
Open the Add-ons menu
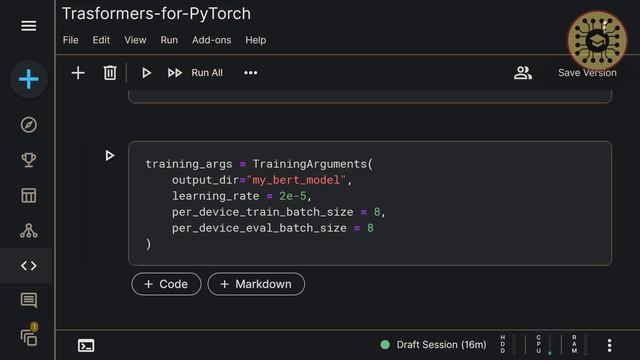pos(211,40)
